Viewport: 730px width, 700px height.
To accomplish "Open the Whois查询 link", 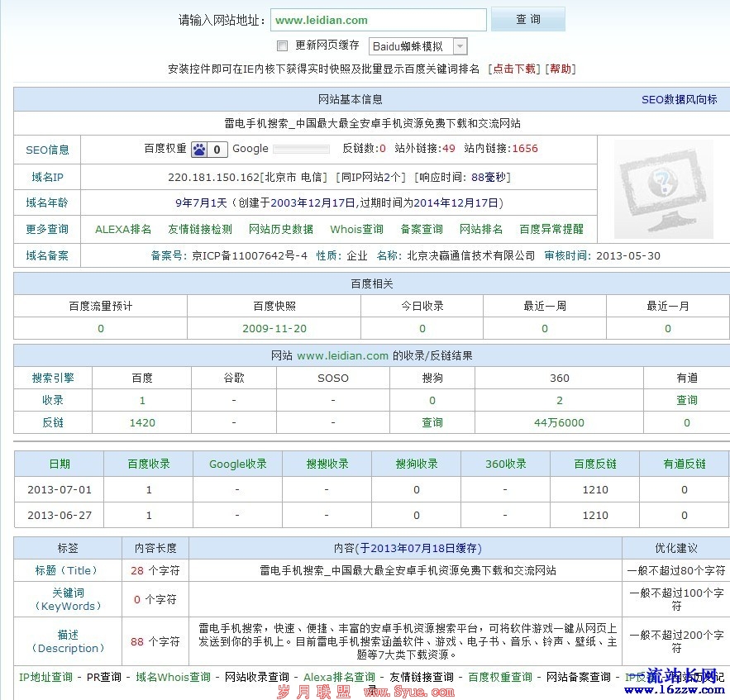I will [x=356, y=229].
